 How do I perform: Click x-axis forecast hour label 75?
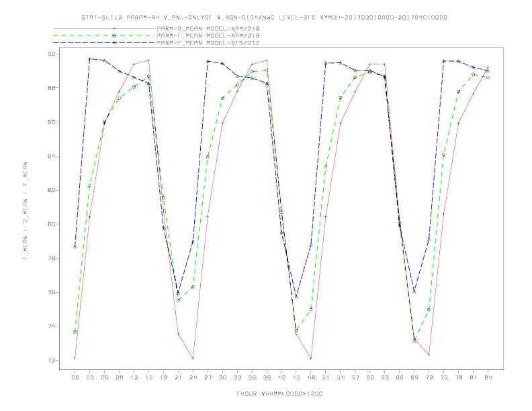point(444,377)
